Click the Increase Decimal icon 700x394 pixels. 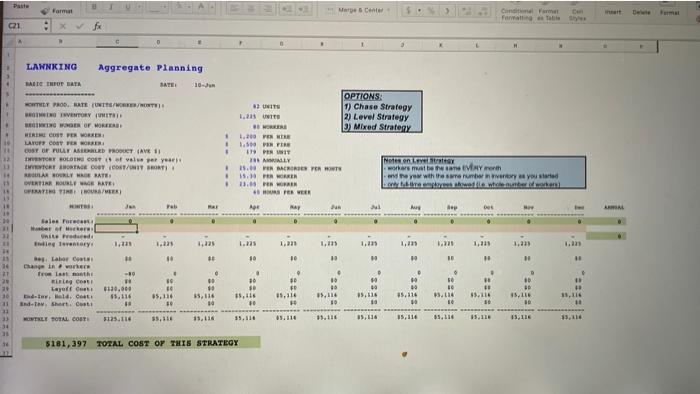click(x=467, y=12)
